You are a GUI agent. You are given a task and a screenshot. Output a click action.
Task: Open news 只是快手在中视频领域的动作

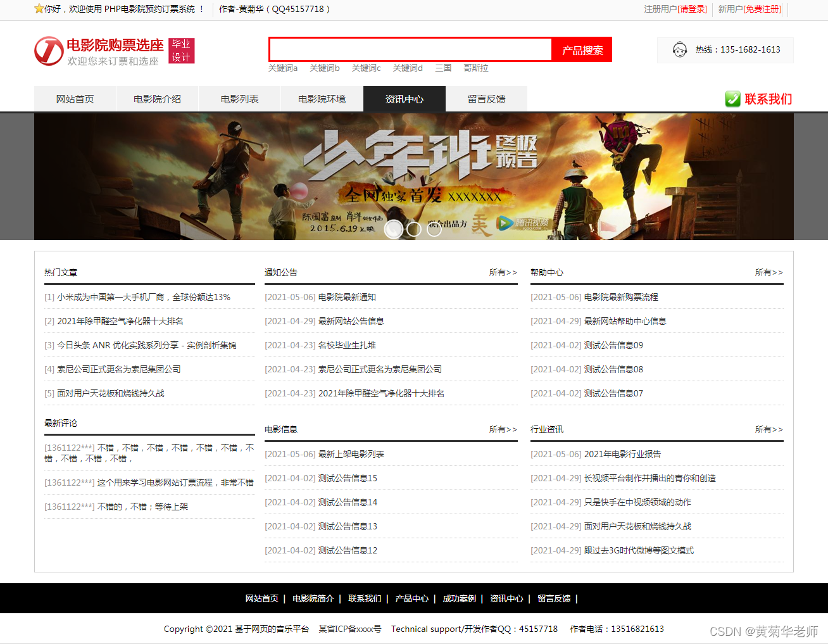pos(637,502)
